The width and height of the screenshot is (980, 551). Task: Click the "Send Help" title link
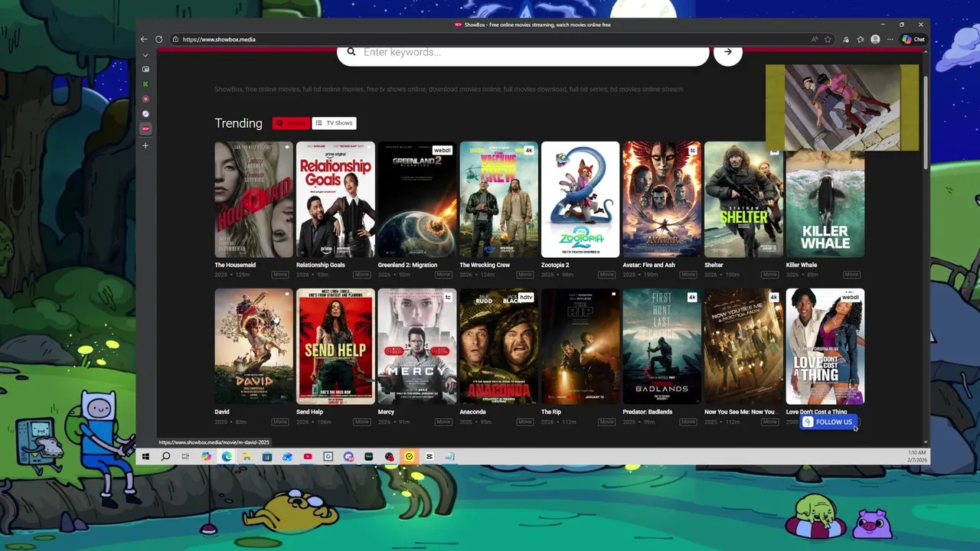309,412
